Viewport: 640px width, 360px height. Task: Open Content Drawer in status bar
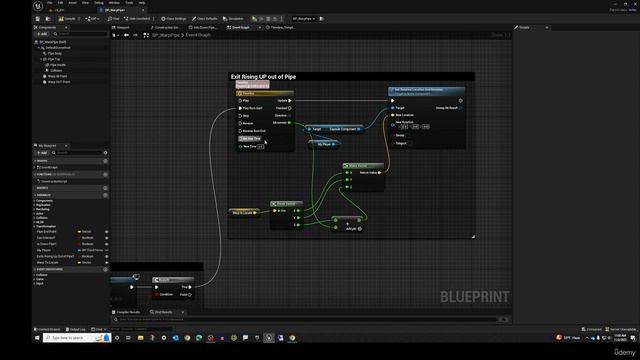tap(47, 329)
